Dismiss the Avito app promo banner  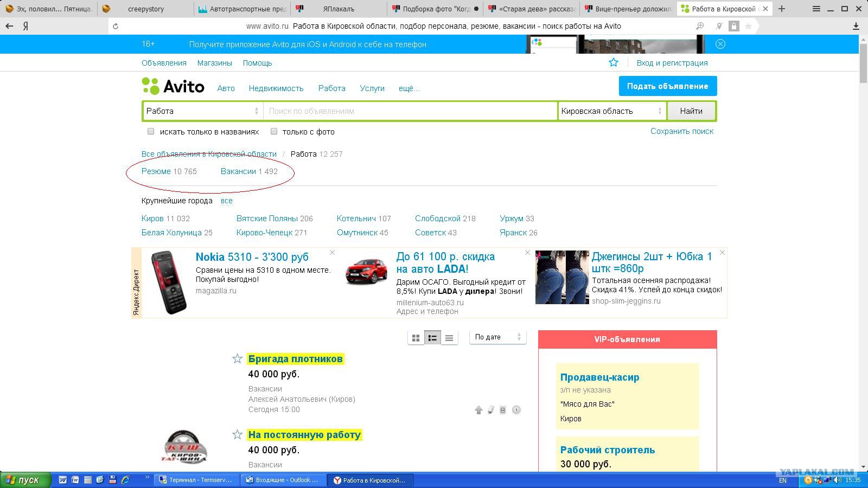click(720, 44)
